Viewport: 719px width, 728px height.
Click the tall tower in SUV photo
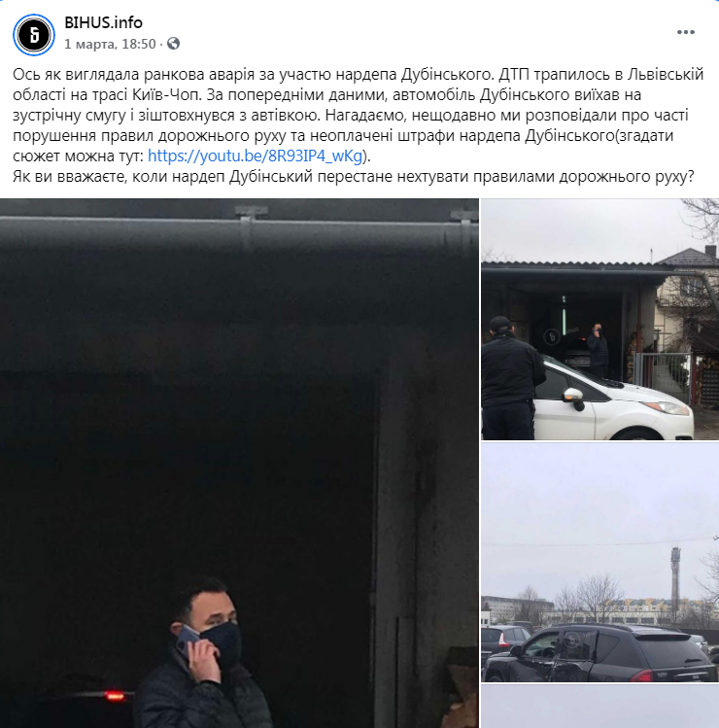[x=675, y=584]
